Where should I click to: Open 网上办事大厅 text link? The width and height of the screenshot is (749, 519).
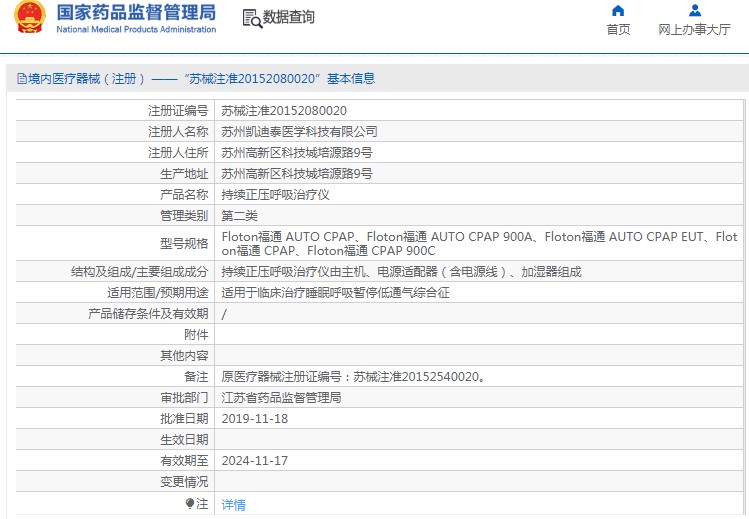pyautogui.click(x=695, y=30)
